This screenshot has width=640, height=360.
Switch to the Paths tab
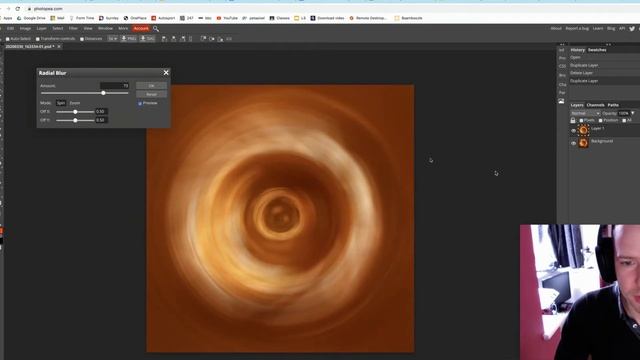(613, 105)
